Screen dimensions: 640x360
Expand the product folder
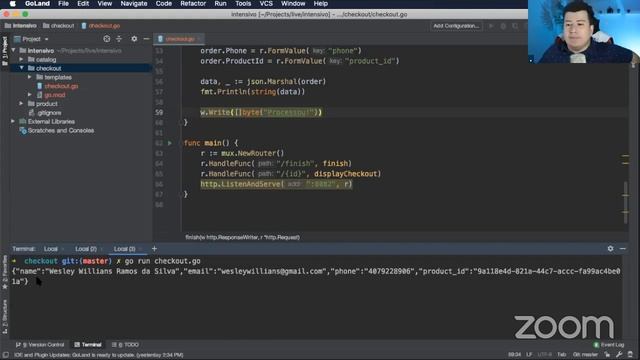point(22,104)
